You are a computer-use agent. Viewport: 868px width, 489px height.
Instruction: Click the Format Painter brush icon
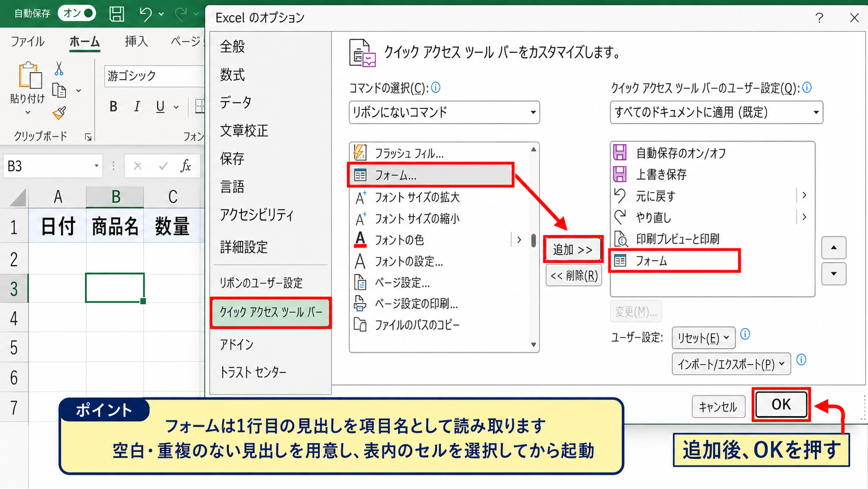[x=59, y=113]
